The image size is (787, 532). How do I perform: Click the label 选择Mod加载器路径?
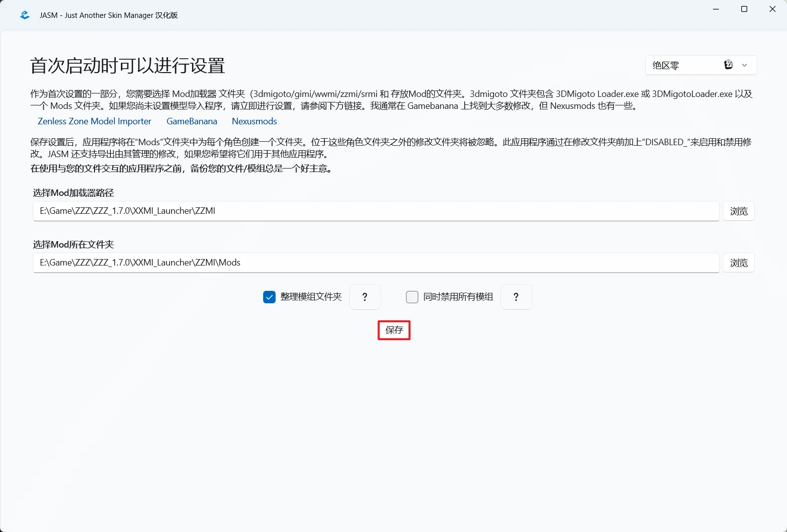coord(74,193)
